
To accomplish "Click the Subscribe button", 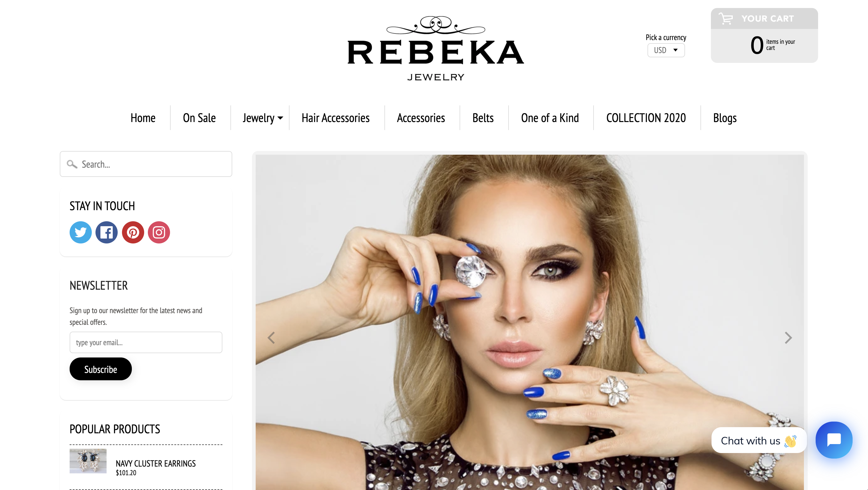I will coord(100,369).
